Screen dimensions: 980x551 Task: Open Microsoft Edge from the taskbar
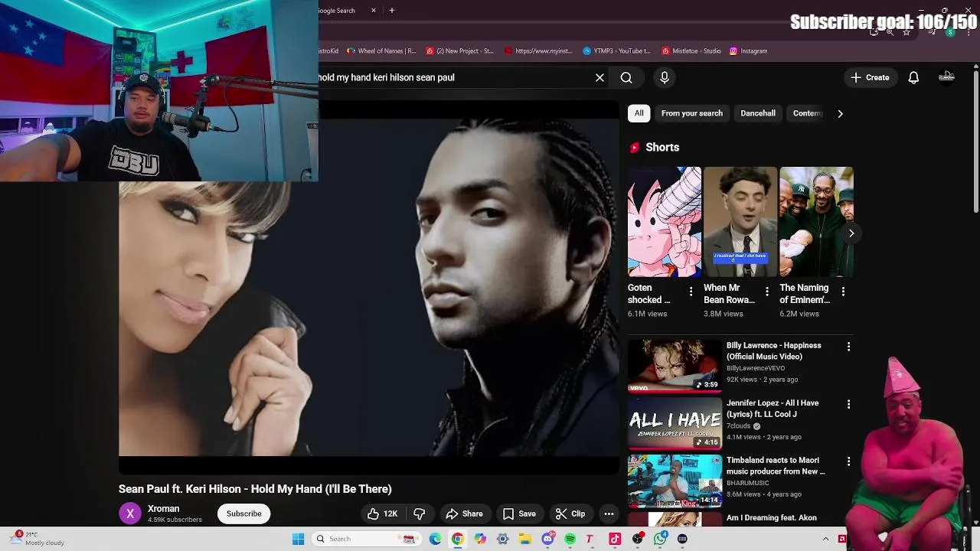[x=435, y=539]
